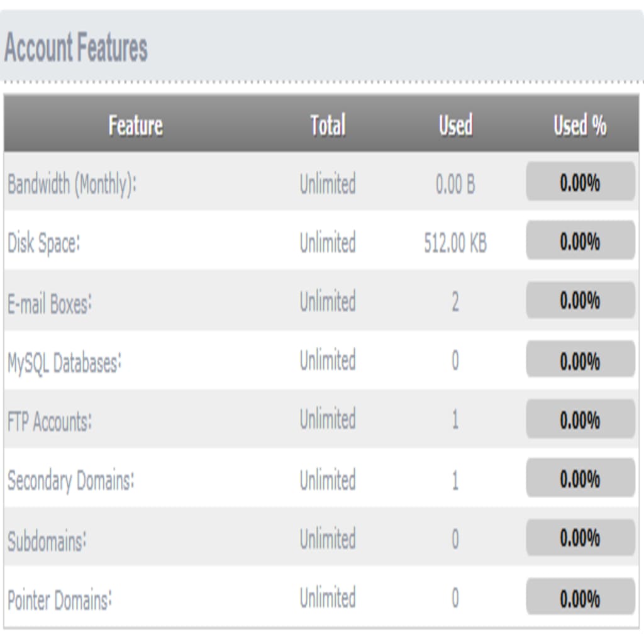Click Unlimited total for E-mail Boxes
644x644 pixels.
pos(328,301)
